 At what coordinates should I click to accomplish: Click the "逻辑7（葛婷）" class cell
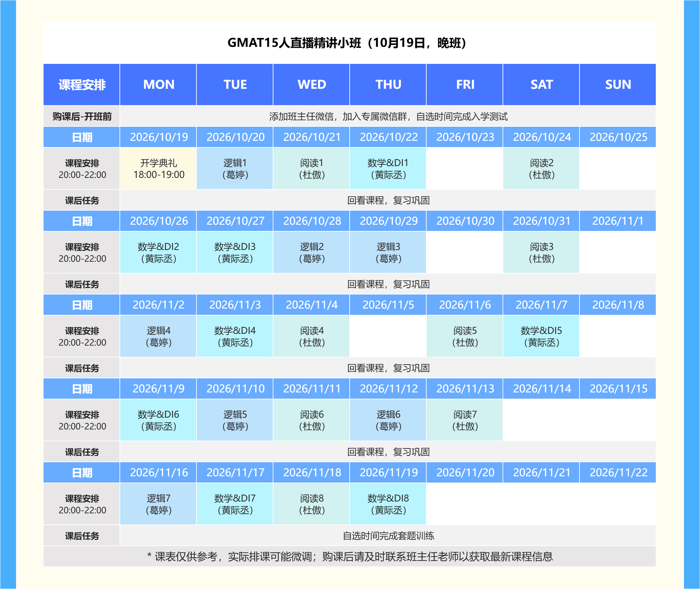pyautogui.click(x=158, y=503)
